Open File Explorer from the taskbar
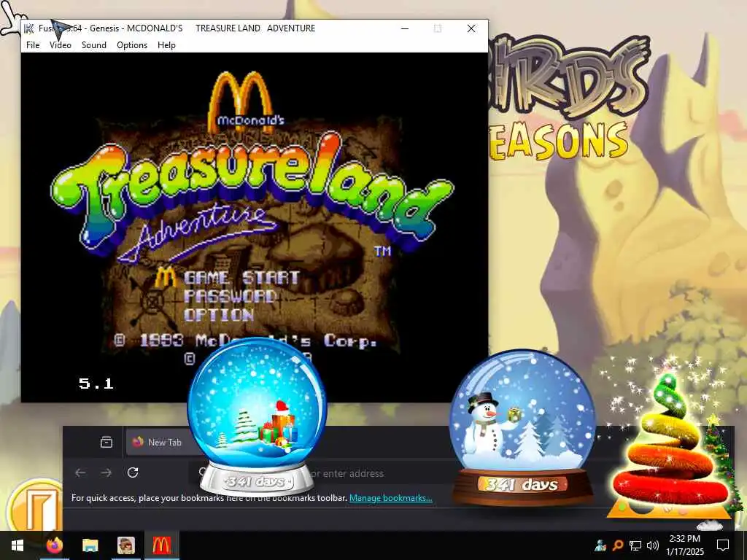Image resolution: width=747 pixels, height=560 pixels. (90, 545)
